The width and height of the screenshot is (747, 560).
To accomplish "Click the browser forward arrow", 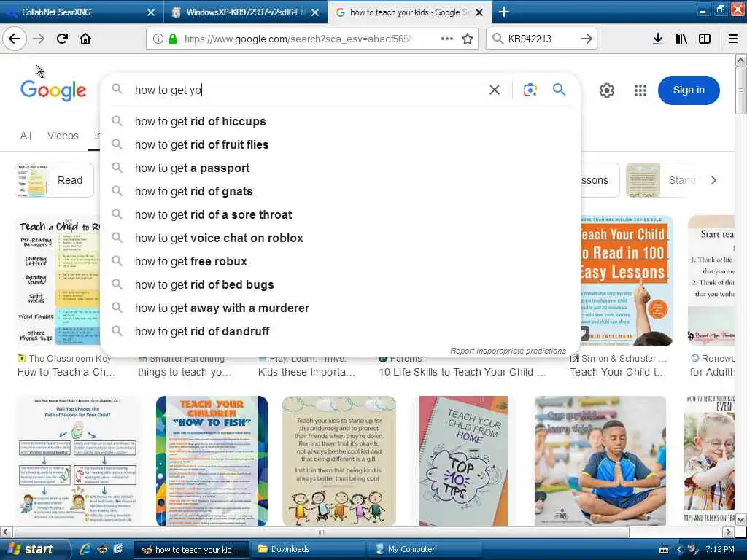I will [39, 39].
